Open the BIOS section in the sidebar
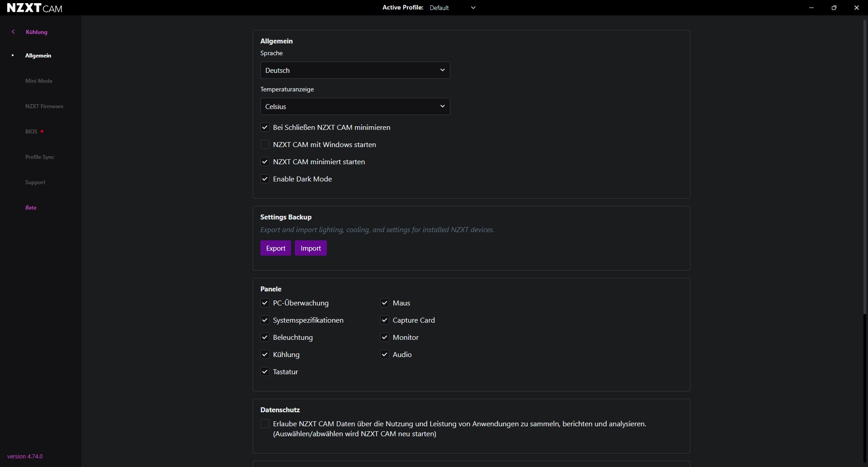 coord(31,132)
